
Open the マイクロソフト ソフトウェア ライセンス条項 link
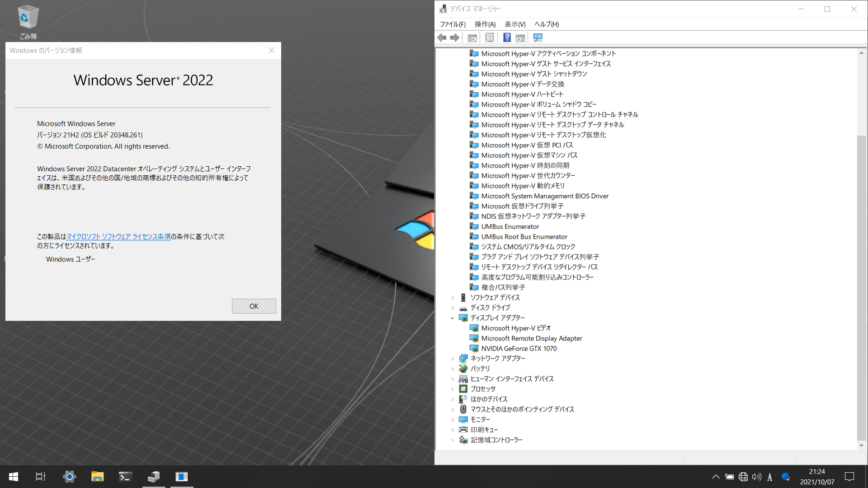click(x=119, y=236)
